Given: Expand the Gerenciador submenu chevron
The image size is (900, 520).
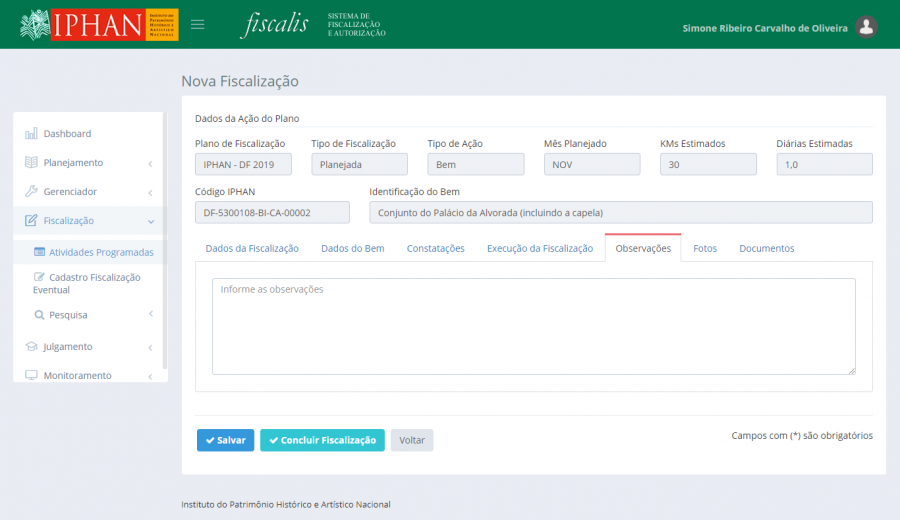Looking at the screenshot, I should 150,192.
